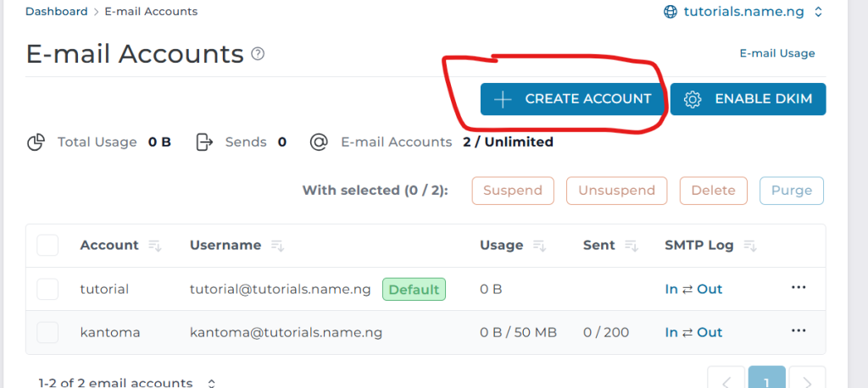The image size is (868, 388).
Task: Open the In SMTP log for kantoma
Action: 671,332
